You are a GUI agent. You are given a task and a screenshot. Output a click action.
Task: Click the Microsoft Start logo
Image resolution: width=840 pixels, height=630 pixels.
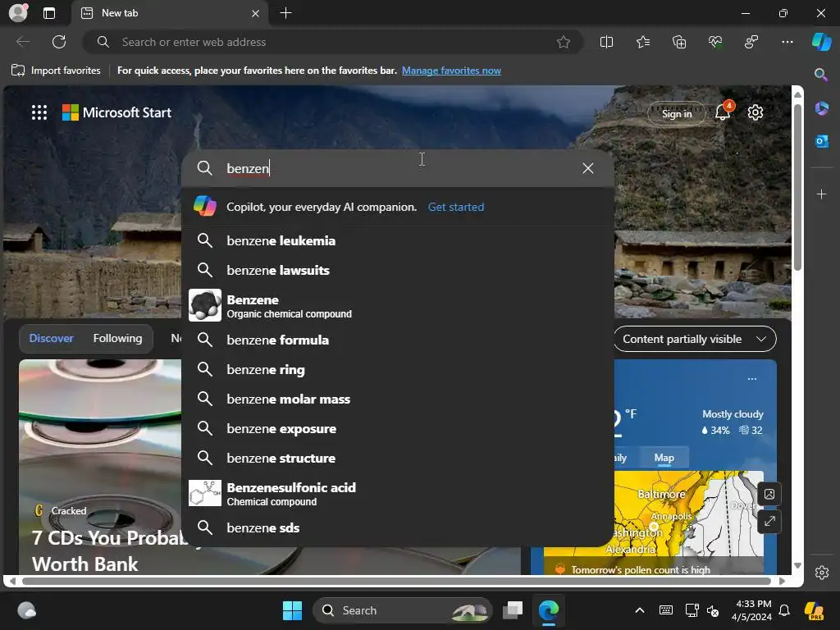[x=116, y=112]
